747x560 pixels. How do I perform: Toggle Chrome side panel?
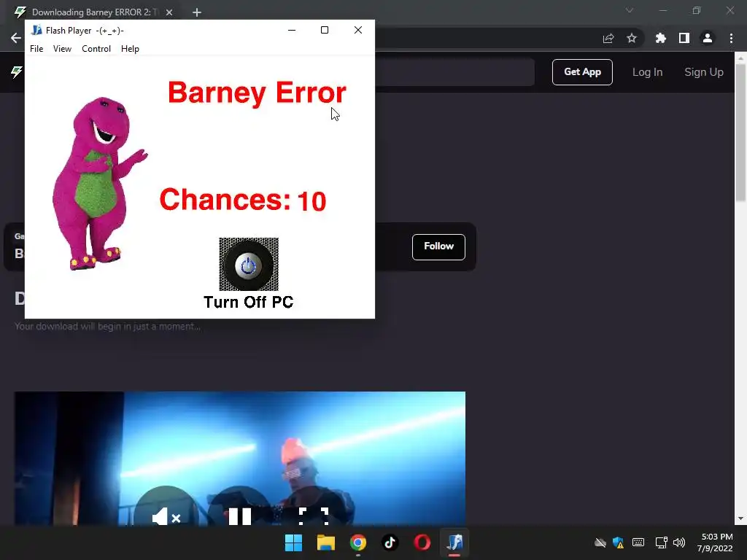tap(684, 38)
